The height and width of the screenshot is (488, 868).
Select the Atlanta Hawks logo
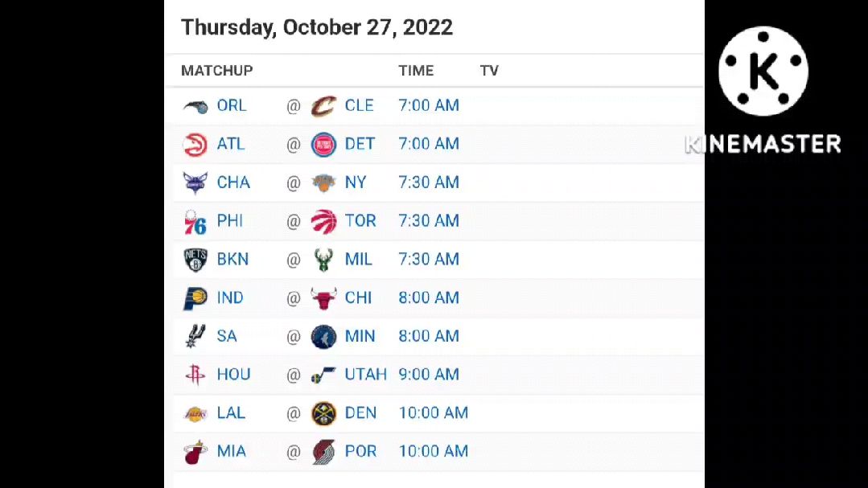(x=195, y=145)
